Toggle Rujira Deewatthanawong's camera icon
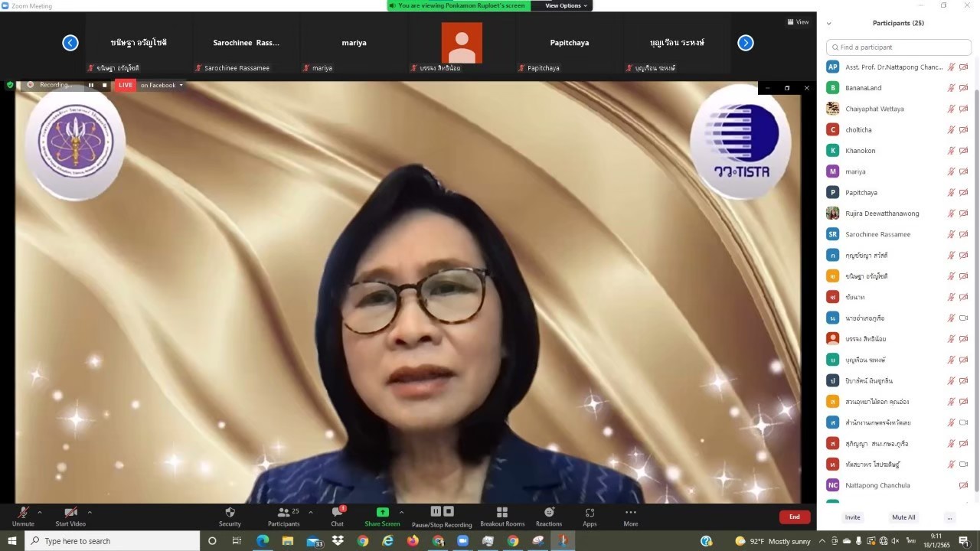 964,214
